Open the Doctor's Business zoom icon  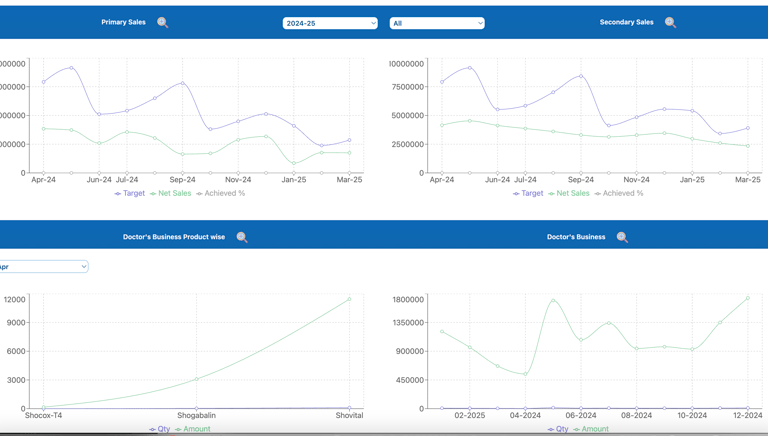tap(622, 237)
